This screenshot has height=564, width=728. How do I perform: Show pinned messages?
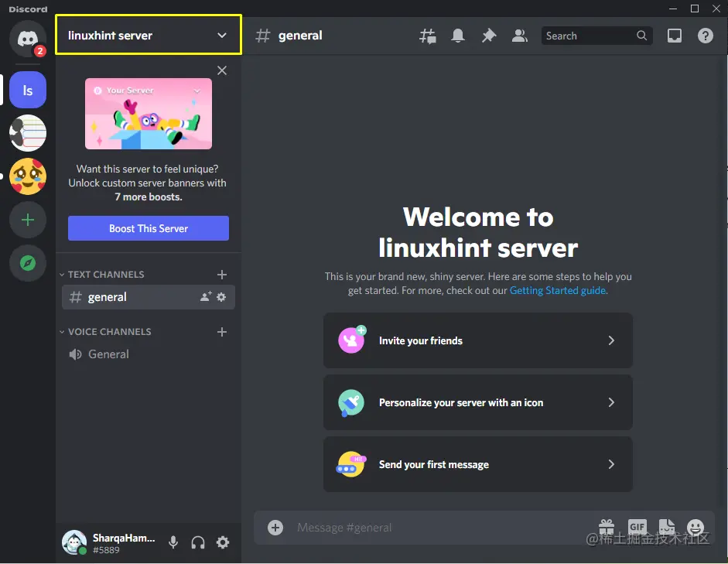(x=488, y=36)
